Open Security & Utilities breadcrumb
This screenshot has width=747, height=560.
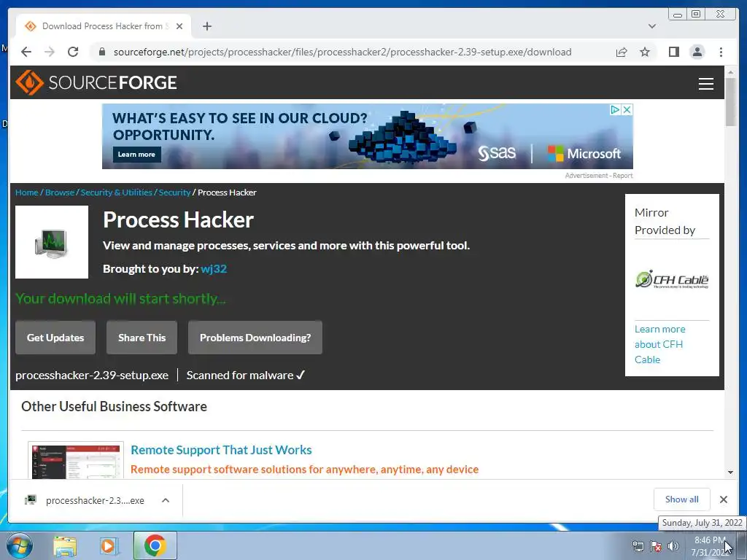(116, 192)
